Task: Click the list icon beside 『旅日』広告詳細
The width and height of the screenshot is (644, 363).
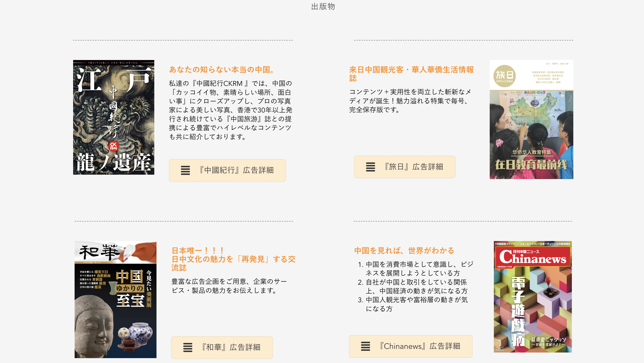Action: 370,167
